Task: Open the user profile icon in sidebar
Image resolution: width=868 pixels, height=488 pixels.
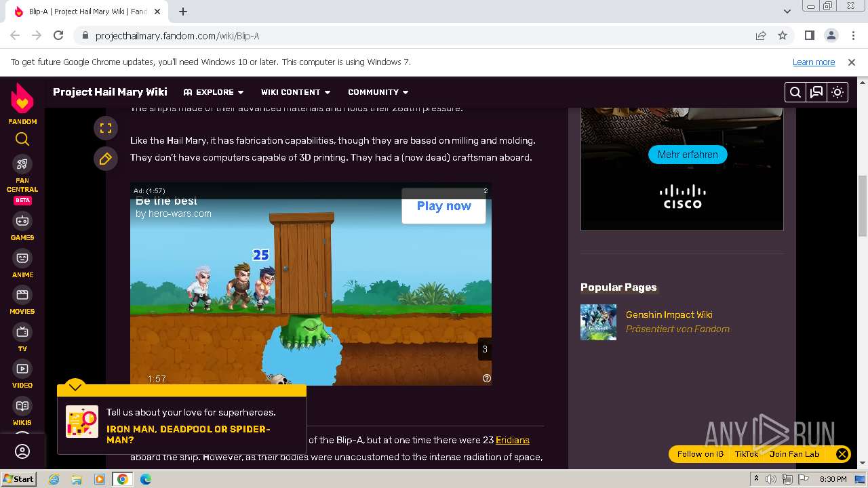Action: pos(22,451)
